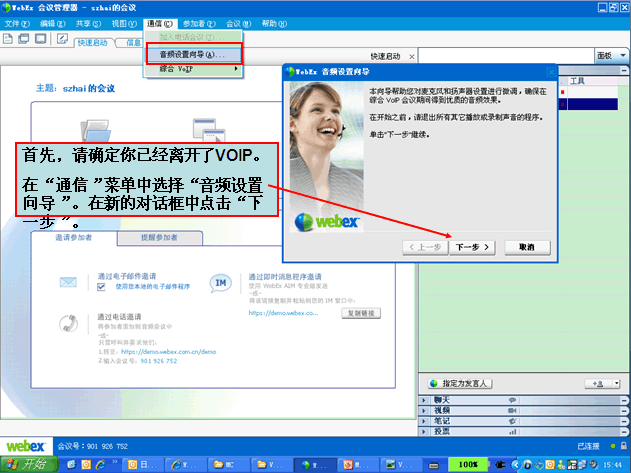The image size is (631, 473).
Task: Click the chat bubble icon in 聊天 panel
Action: pyautogui.click(x=512, y=400)
